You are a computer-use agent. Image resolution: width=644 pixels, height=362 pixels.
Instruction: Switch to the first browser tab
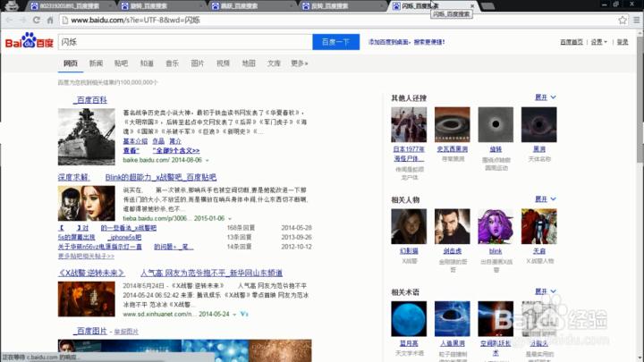69,5
